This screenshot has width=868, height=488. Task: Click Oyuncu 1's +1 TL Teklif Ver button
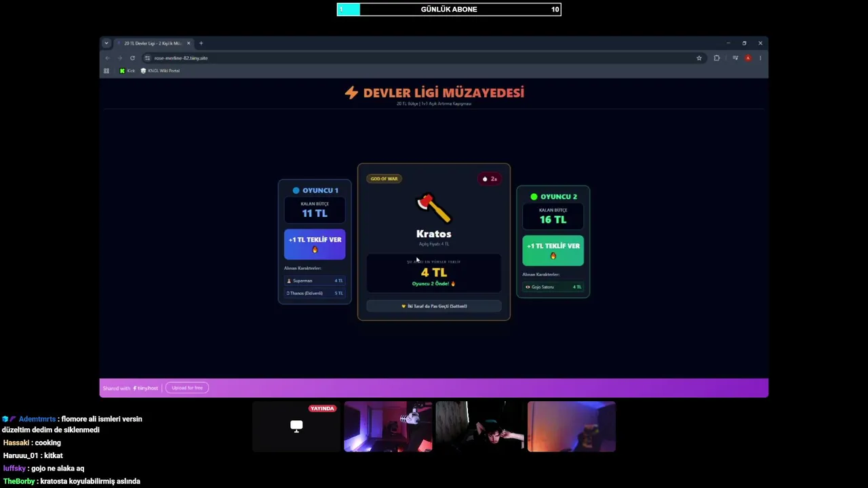pyautogui.click(x=315, y=245)
